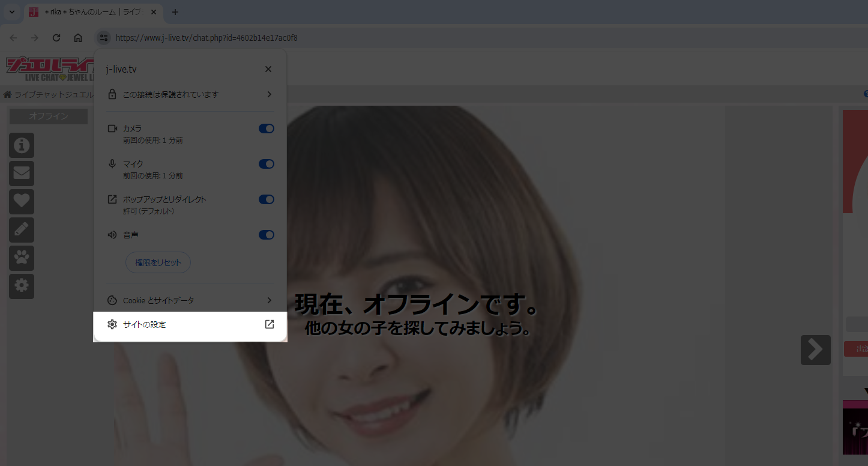
Task: Click the camera icon in permissions list
Action: click(112, 129)
